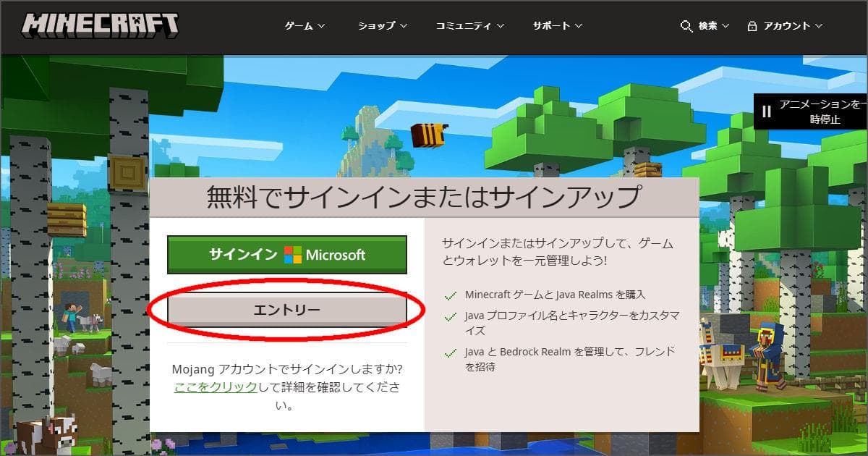Screen dimensions: 868x456
Task: Click the Microsoft logo on sign-in button
Action: 292,255
